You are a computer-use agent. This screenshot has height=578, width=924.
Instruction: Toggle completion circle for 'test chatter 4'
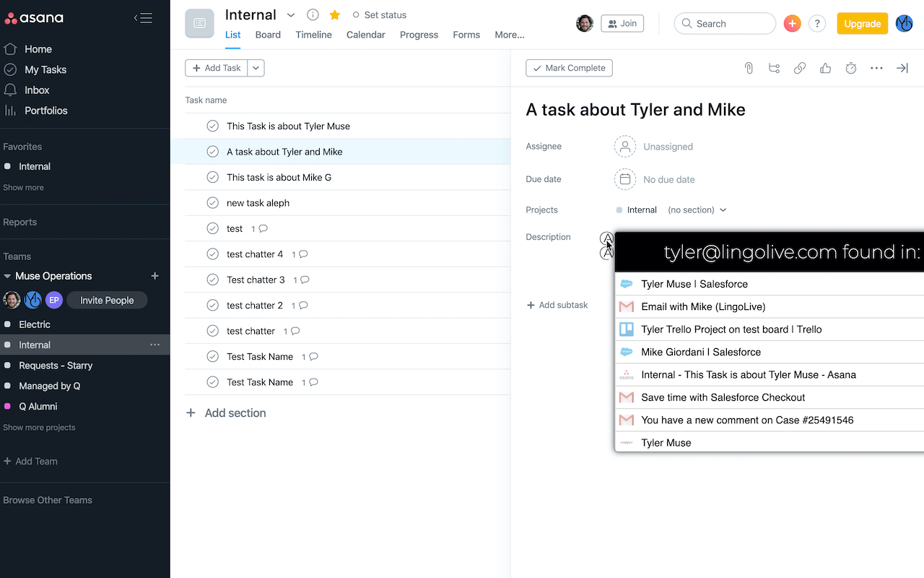pos(212,254)
